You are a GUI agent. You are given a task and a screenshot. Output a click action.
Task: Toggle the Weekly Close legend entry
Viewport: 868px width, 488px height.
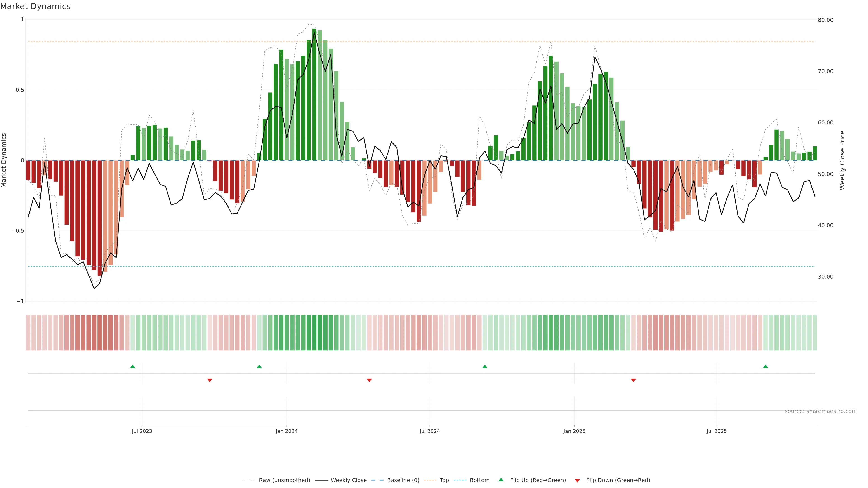point(348,480)
